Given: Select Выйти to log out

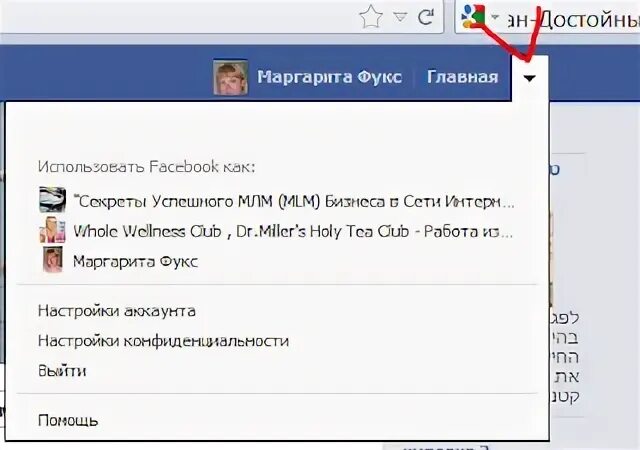Looking at the screenshot, I should coord(62,371).
